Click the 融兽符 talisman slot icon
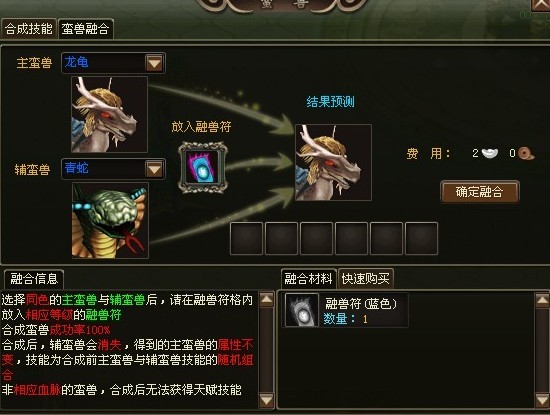 click(x=202, y=168)
